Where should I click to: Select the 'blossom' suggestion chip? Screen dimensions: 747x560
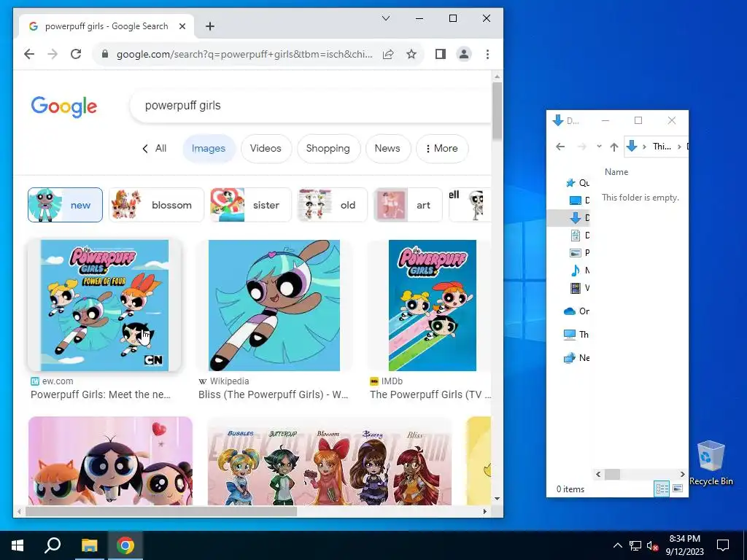(x=156, y=205)
